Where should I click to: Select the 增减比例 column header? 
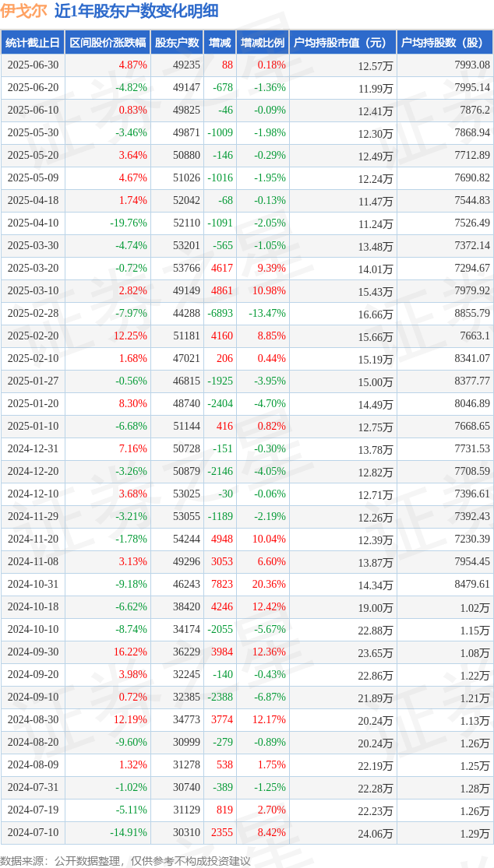263,42
